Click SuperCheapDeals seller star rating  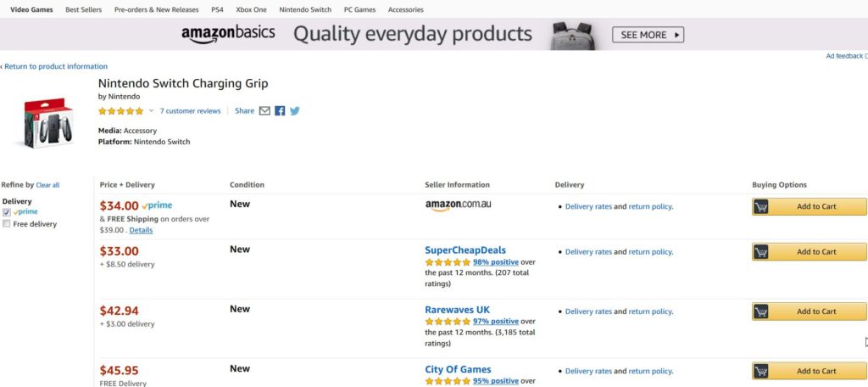coord(448,262)
